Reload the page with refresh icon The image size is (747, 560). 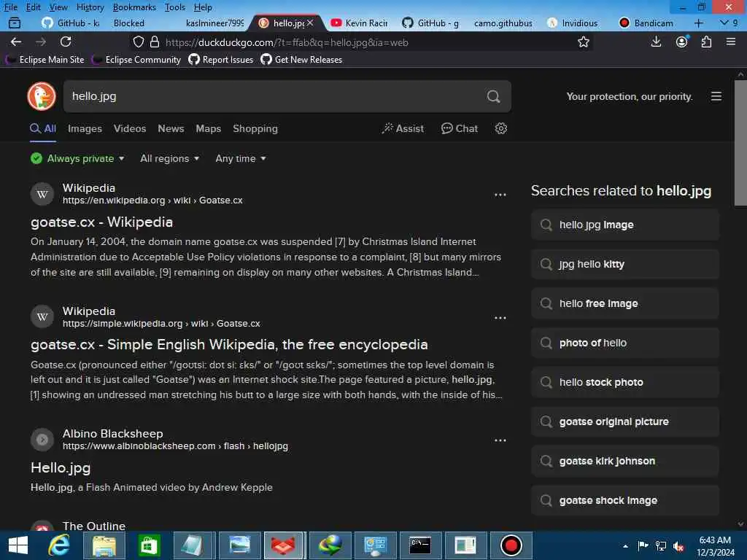coord(66,42)
